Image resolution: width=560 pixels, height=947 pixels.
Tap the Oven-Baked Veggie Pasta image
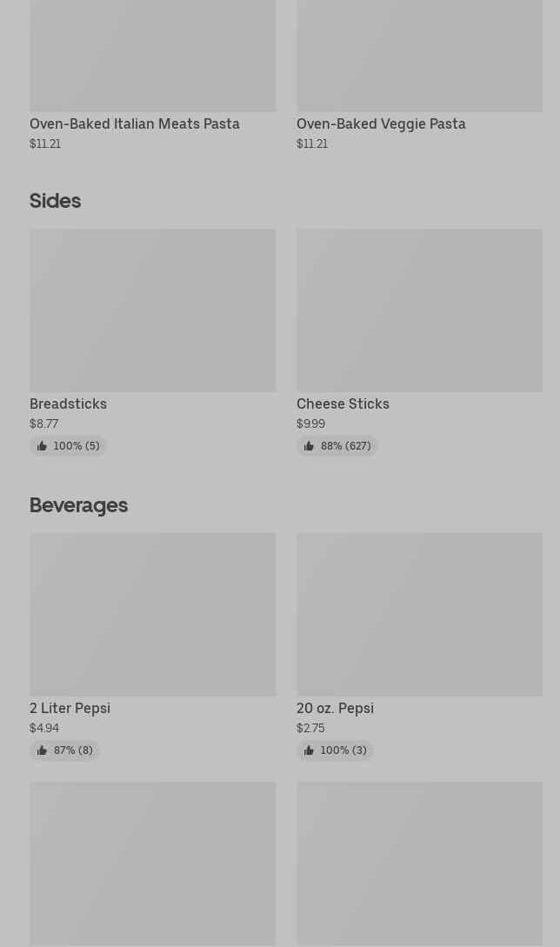419,56
